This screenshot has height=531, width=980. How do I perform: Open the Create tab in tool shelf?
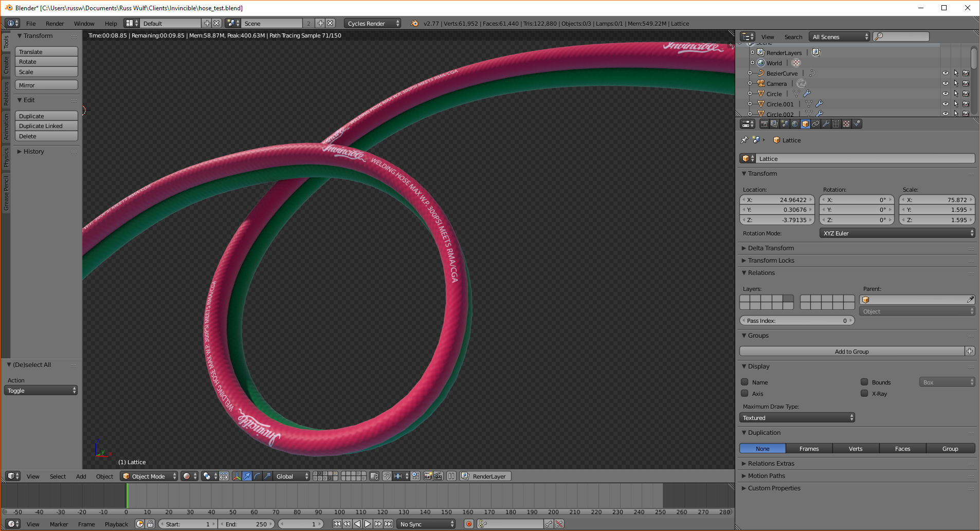point(6,65)
